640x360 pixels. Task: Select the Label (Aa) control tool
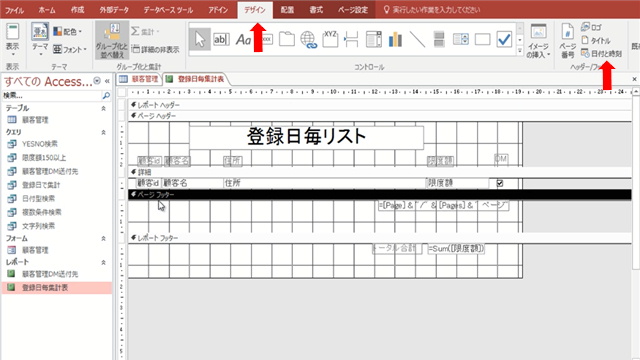click(243, 40)
